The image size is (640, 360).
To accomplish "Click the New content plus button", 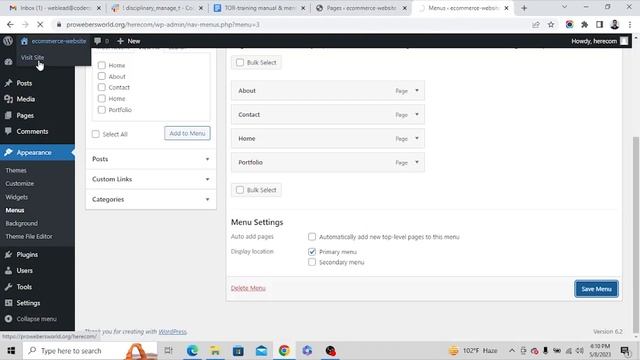I will tap(129, 41).
